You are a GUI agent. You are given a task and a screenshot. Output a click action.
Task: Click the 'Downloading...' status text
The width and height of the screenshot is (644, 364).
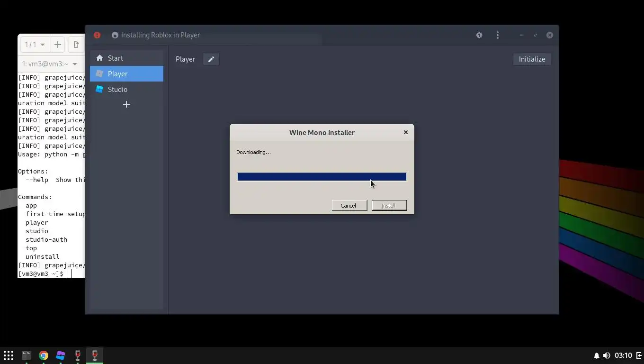[253, 152]
